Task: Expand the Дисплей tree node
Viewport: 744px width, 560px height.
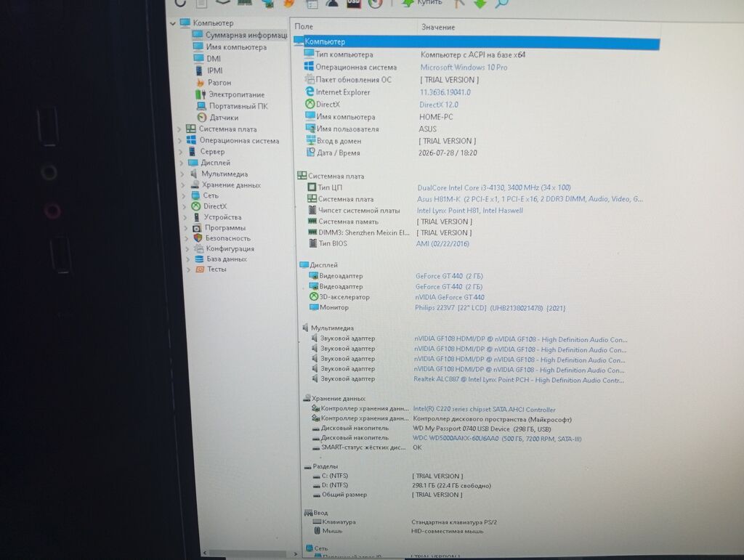Action: click(182, 163)
